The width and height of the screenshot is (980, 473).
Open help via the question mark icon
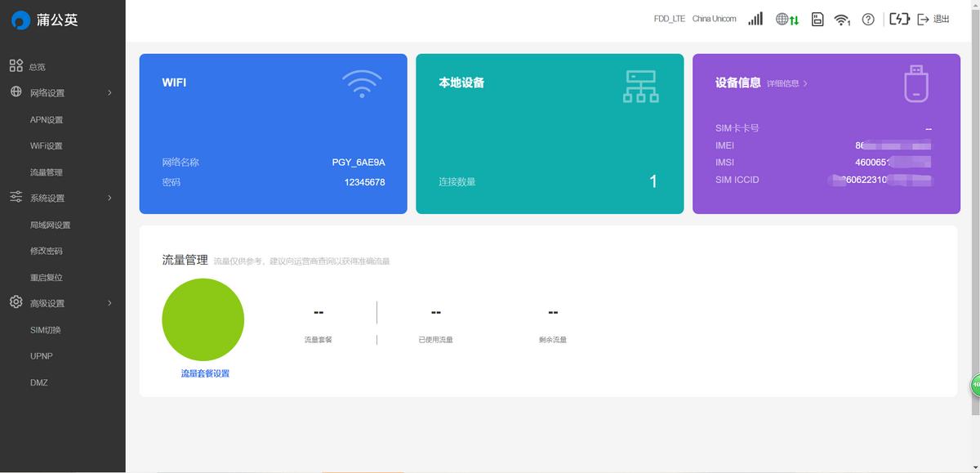click(x=867, y=17)
